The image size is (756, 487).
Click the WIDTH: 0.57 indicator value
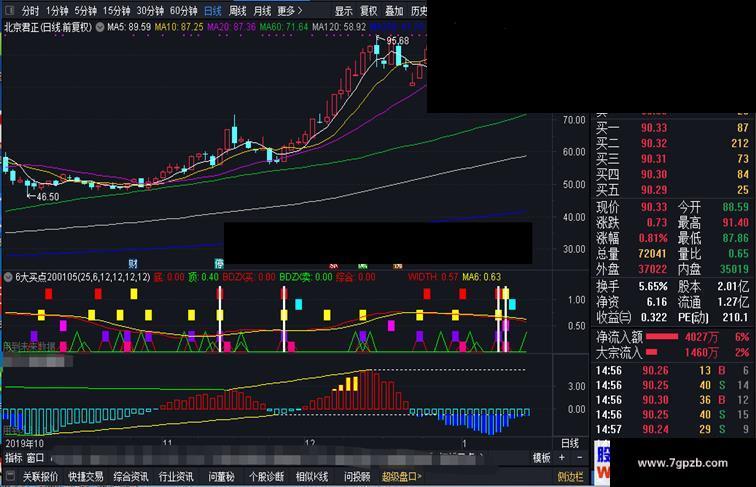432,277
